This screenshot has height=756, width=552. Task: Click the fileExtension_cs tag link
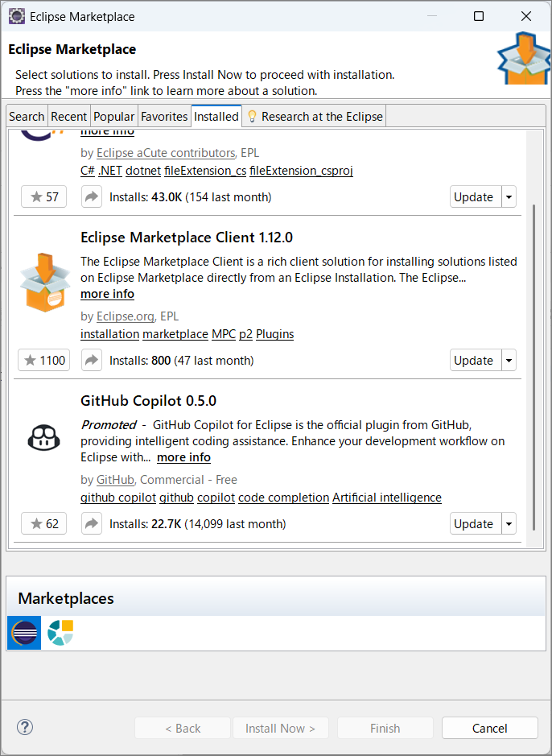pos(205,171)
